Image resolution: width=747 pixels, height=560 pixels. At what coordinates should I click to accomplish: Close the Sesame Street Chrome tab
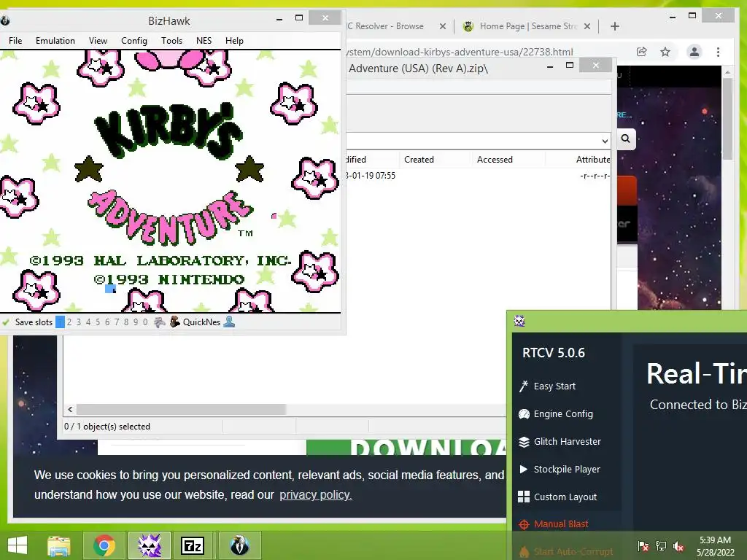[x=587, y=26]
